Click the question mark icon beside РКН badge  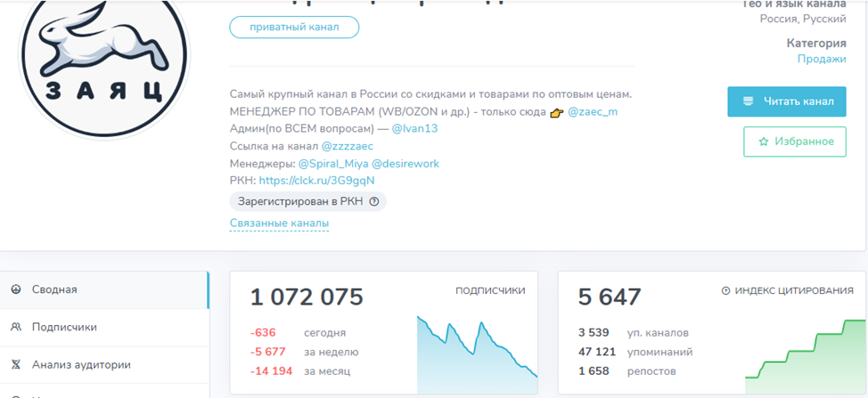373,202
